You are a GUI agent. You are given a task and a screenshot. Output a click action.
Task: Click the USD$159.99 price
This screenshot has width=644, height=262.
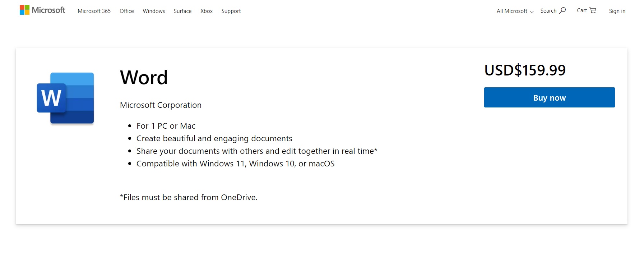525,70
